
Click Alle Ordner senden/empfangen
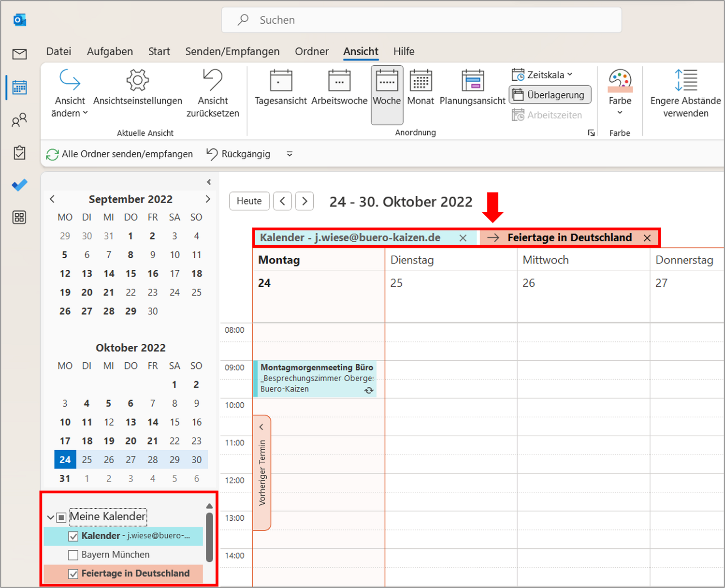pos(119,154)
